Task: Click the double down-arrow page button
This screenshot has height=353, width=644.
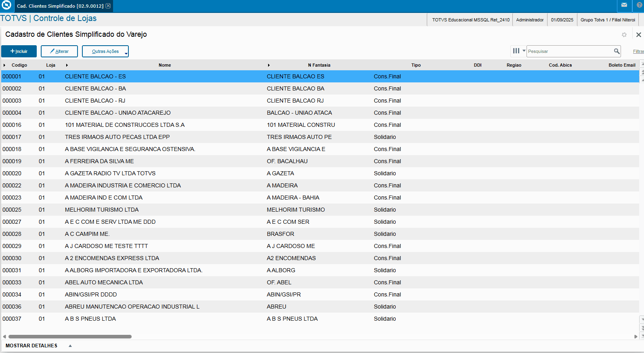Action: click(642, 328)
